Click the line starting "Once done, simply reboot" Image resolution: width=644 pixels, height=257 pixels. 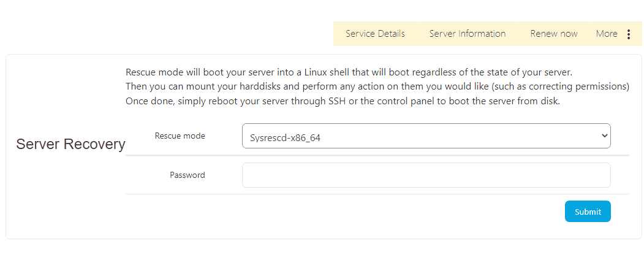pyautogui.click(x=343, y=101)
